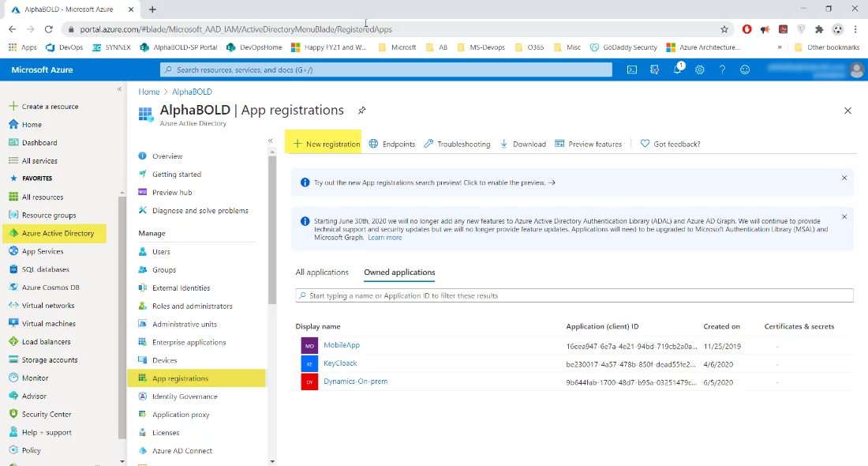Open External Identities
868x466 pixels.
[181, 288]
